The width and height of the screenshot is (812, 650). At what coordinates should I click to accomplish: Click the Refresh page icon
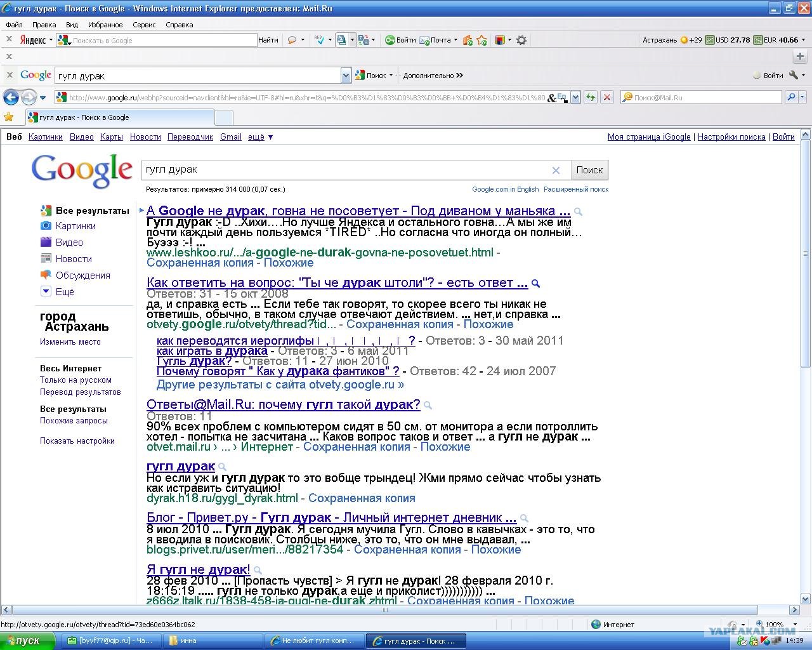(591, 97)
